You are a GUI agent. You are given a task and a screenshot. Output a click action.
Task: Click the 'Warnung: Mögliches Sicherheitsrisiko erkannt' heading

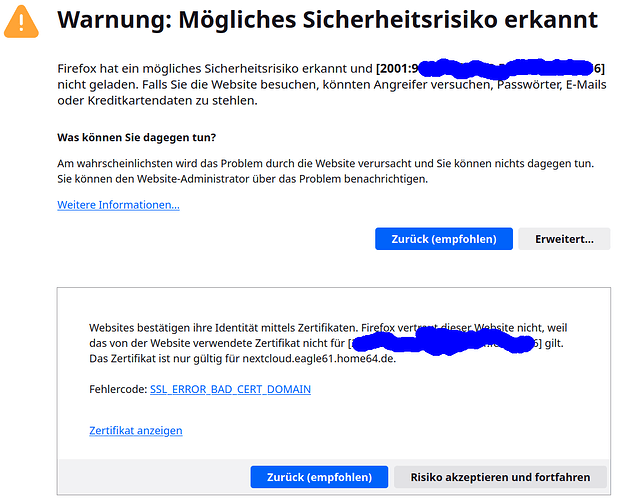coord(327,20)
